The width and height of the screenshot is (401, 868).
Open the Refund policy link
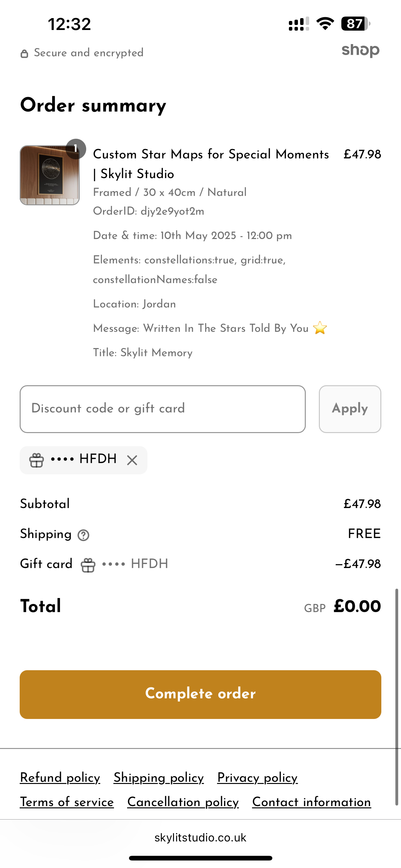tap(60, 778)
